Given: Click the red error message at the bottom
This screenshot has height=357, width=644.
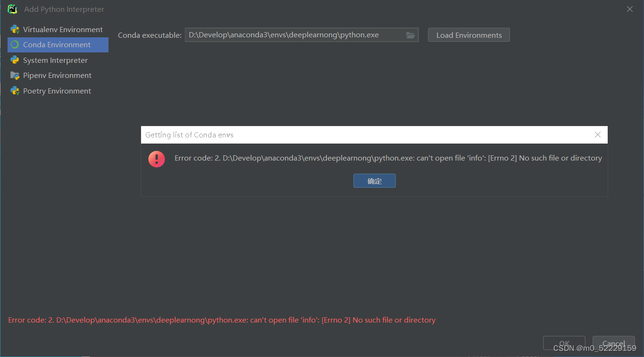Looking at the screenshot, I should tap(222, 320).
